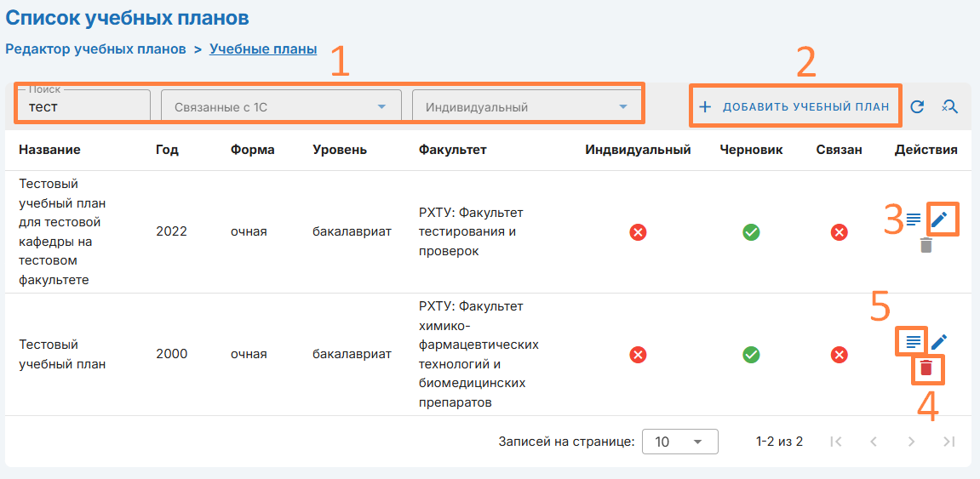This screenshot has height=479, width=980.
Task: Click the Поиск search input field
Action: [x=83, y=107]
